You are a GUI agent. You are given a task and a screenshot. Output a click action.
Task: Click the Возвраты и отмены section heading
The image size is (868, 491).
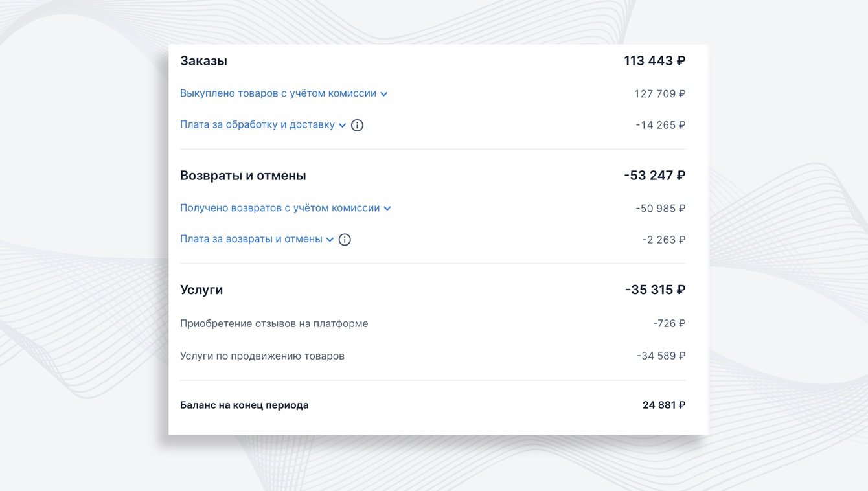click(x=243, y=176)
